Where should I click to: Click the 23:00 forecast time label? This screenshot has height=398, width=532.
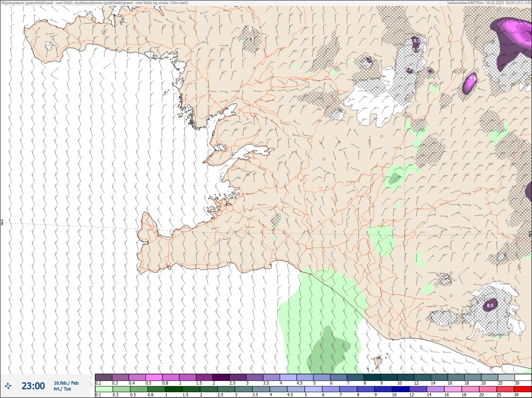33,386
